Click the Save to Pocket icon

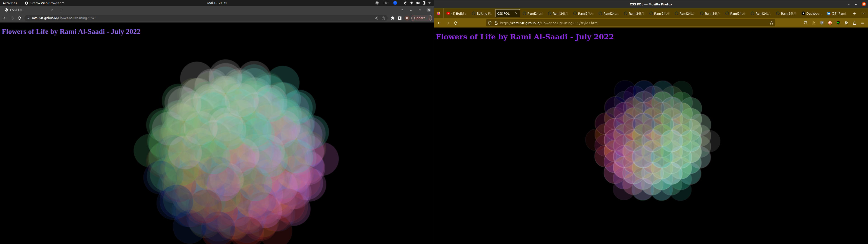click(x=805, y=23)
